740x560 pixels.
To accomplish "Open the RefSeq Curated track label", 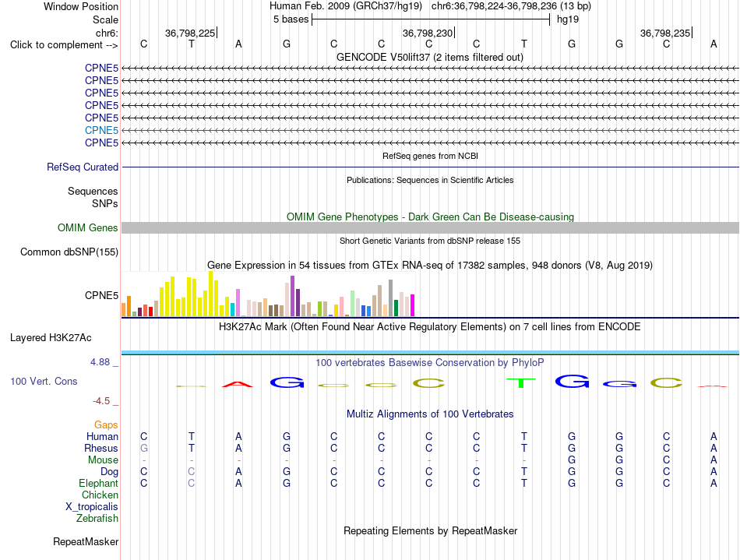I will 83,167.
